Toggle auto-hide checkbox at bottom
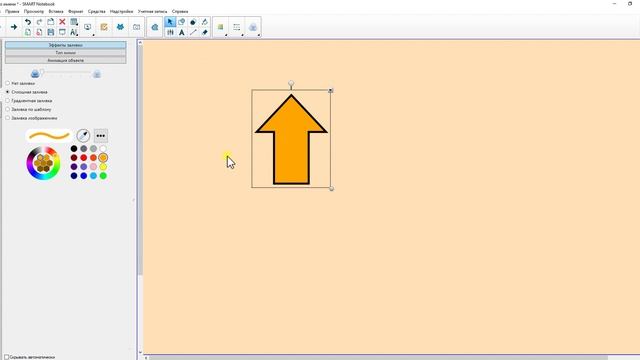The image size is (640, 360). tap(6, 357)
